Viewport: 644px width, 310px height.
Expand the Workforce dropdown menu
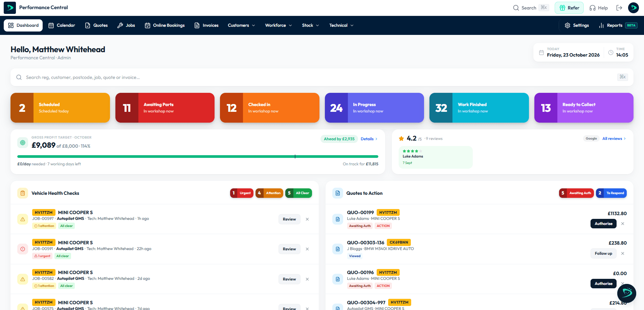click(278, 25)
